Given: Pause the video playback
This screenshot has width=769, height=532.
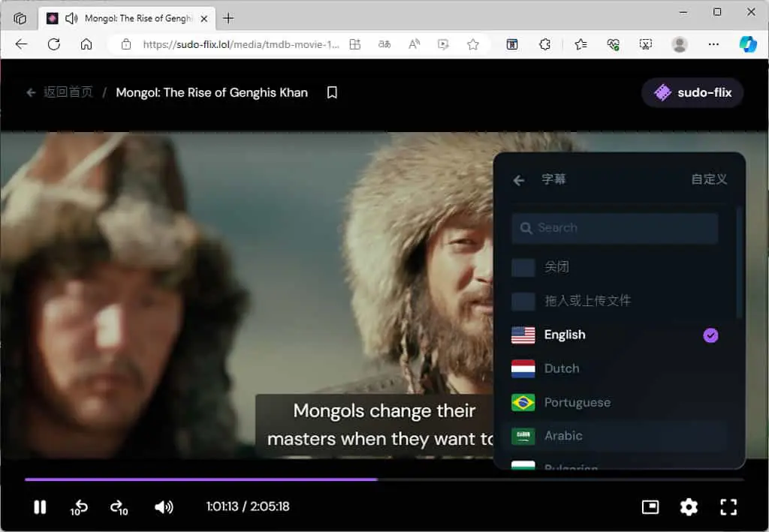Looking at the screenshot, I should [40, 507].
